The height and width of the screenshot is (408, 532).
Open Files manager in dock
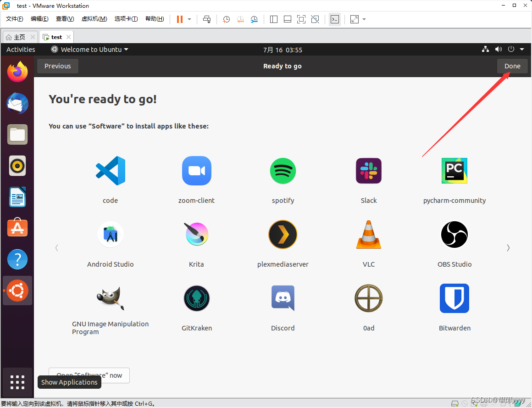pyautogui.click(x=17, y=134)
